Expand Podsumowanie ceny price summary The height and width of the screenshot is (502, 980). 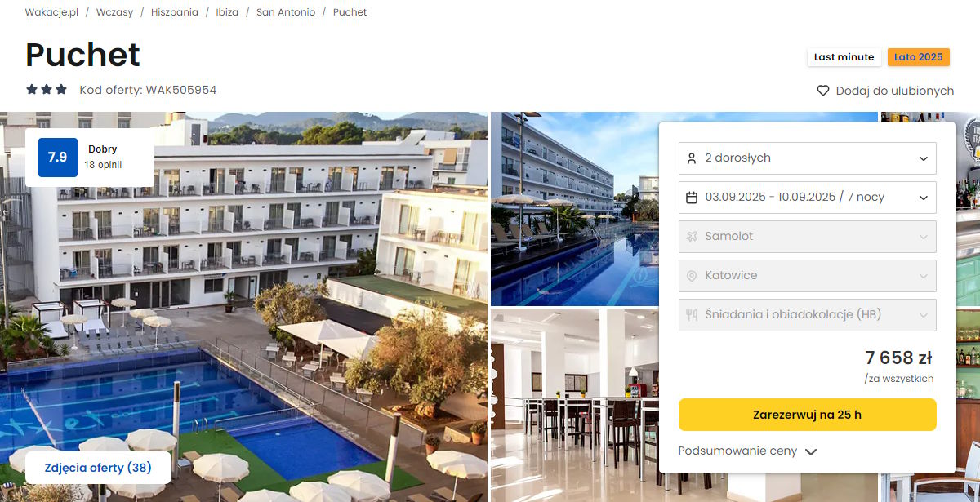[747, 451]
